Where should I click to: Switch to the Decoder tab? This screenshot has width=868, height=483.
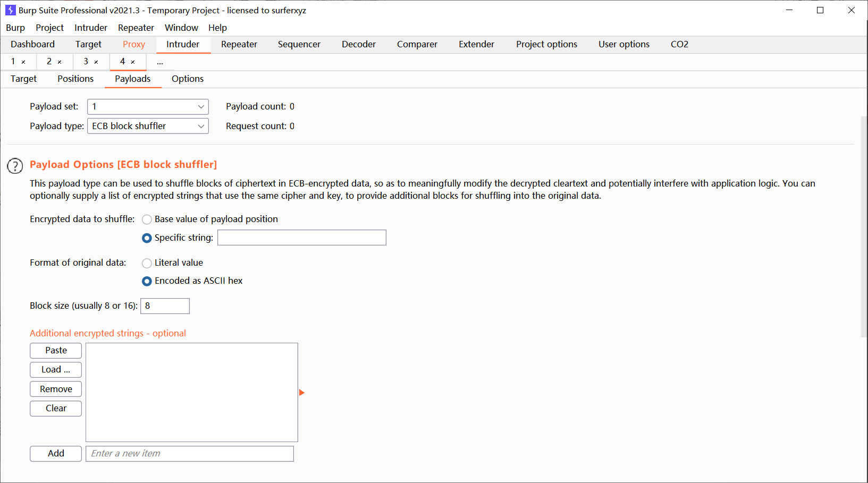tap(359, 45)
